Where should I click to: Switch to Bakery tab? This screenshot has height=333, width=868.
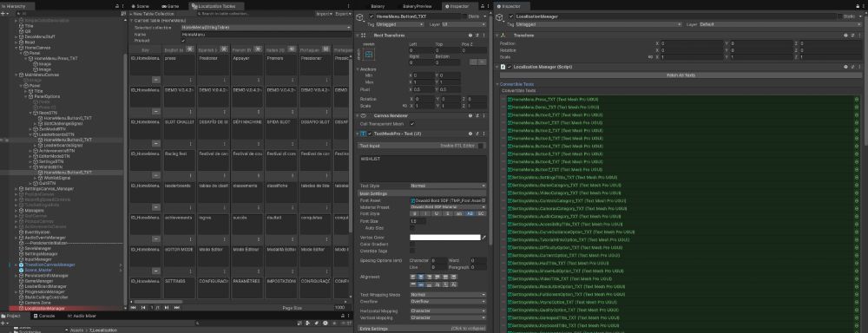377,6
